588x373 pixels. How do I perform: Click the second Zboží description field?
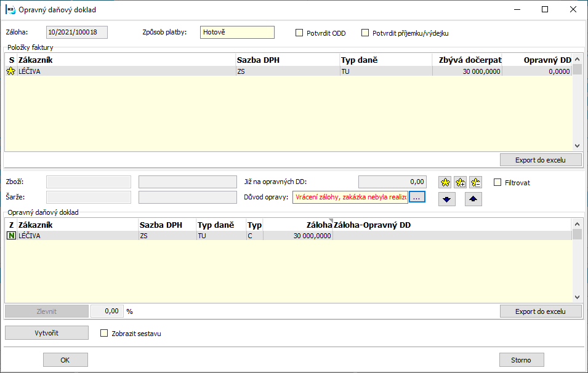tap(188, 182)
